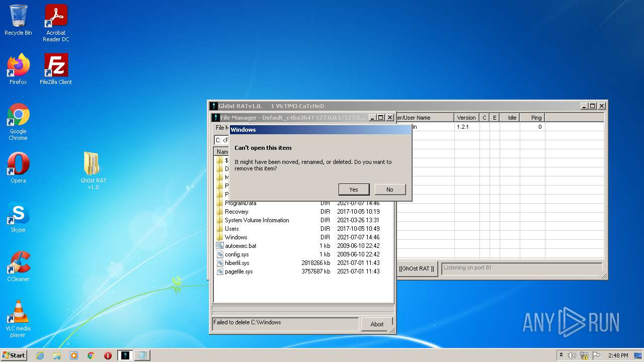Open Acrobat Reader DC desktop shortcut
The width and height of the screenshot is (644, 362).
click(56, 23)
